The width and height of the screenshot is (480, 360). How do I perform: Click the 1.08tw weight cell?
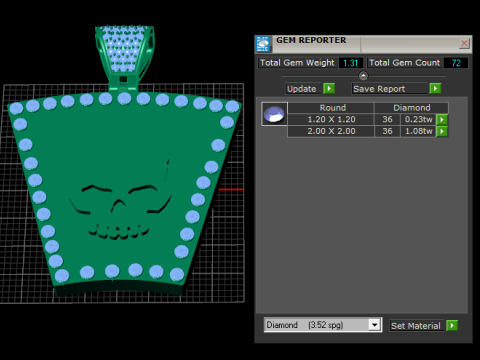point(418,131)
